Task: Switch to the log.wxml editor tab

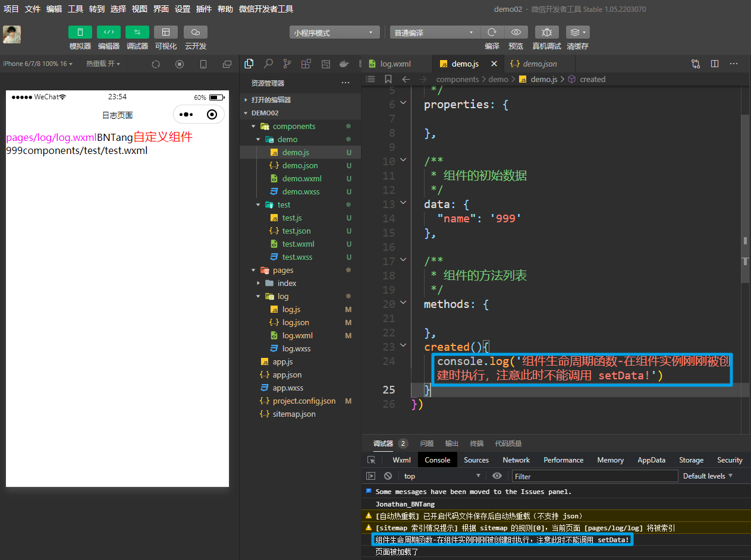Action: [397, 64]
